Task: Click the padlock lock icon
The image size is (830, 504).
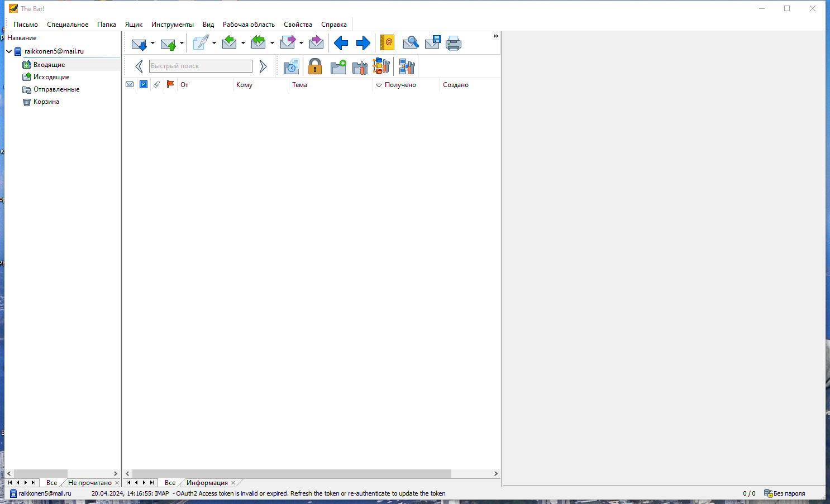Action: 315,66
